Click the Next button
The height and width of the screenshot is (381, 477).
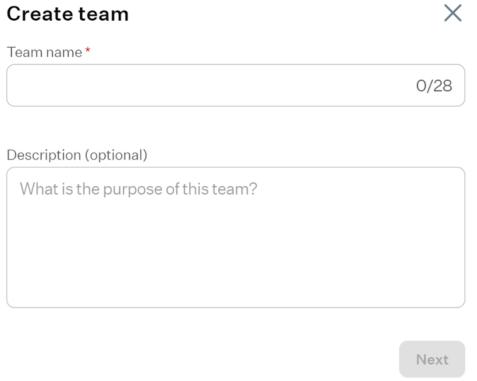432,359
